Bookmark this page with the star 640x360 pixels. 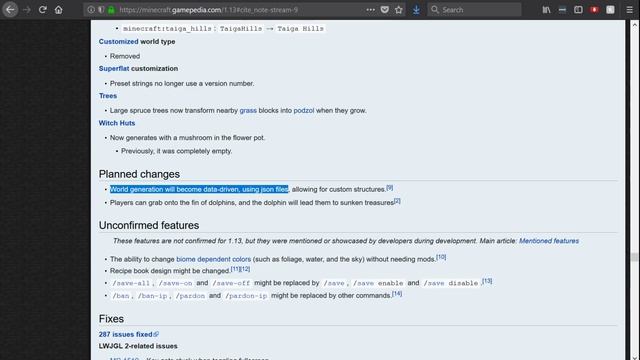coord(399,9)
